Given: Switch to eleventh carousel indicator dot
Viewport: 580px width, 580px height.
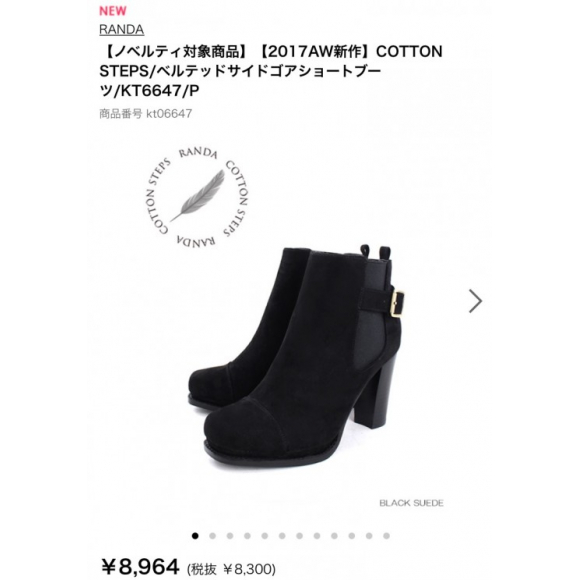Looking at the screenshot, I should (x=369, y=536).
